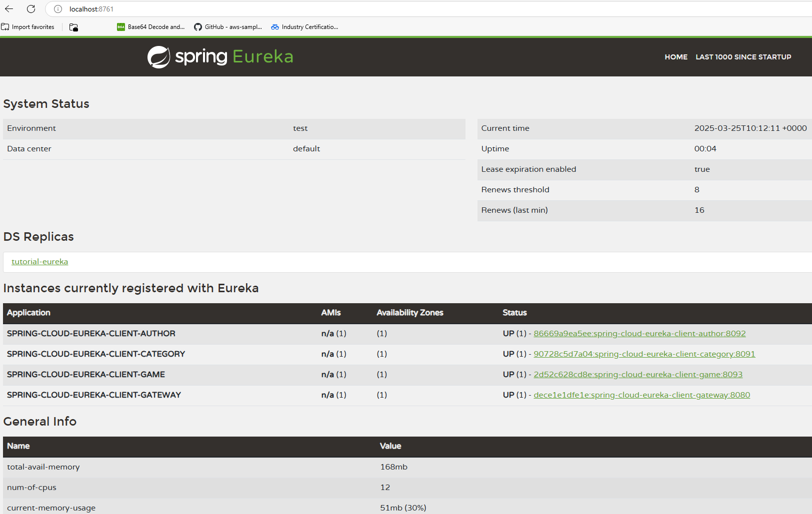This screenshot has width=812, height=514.
Task: Open the client-gateway:8080 instance link
Action: coord(641,395)
